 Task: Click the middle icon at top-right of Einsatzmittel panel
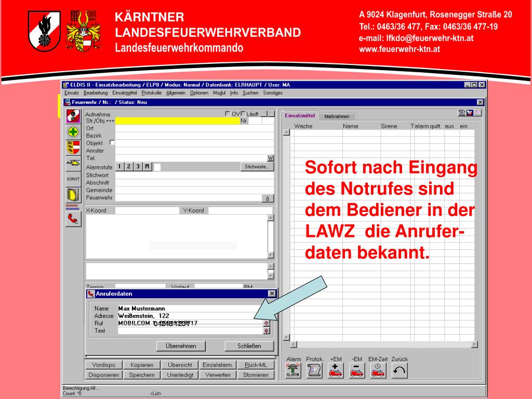[470, 113]
